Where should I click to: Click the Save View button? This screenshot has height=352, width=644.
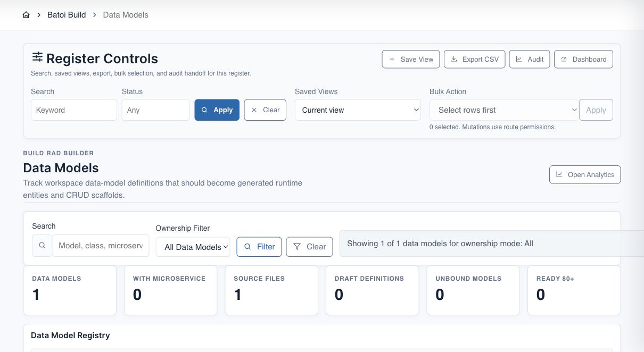(x=411, y=59)
